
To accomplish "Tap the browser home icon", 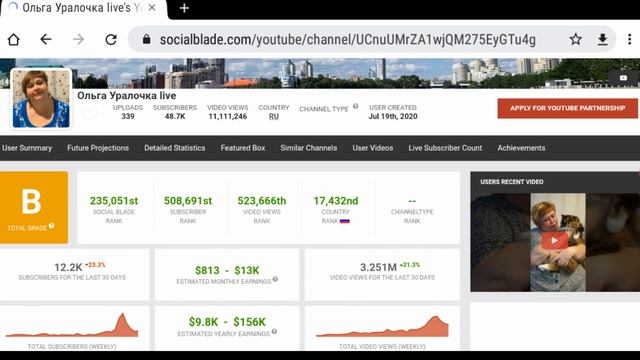I will (13, 40).
